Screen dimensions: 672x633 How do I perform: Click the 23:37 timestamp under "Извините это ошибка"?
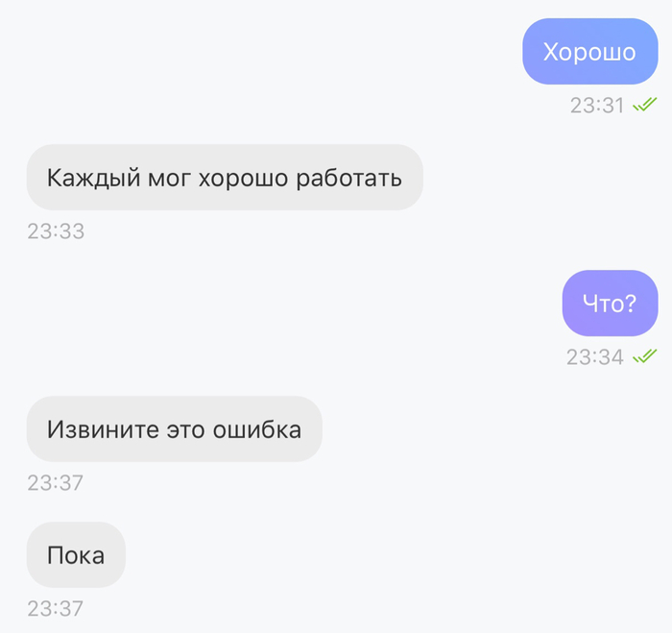click(55, 483)
